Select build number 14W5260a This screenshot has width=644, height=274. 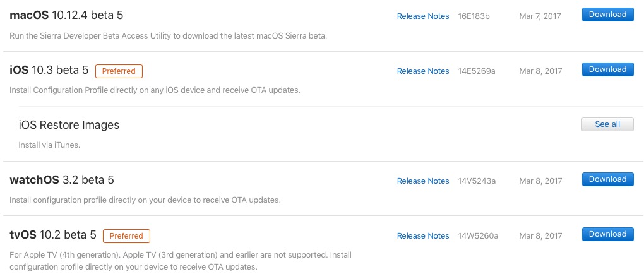478,236
